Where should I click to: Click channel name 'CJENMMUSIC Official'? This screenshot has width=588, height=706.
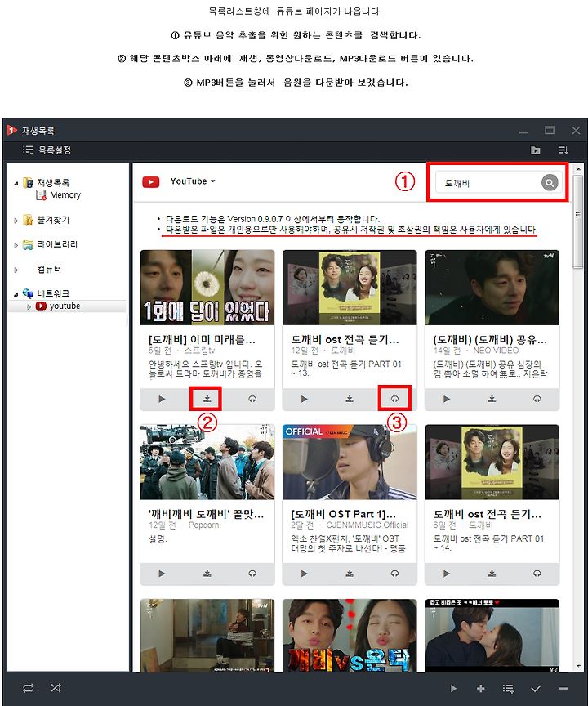[x=367, y=525]
